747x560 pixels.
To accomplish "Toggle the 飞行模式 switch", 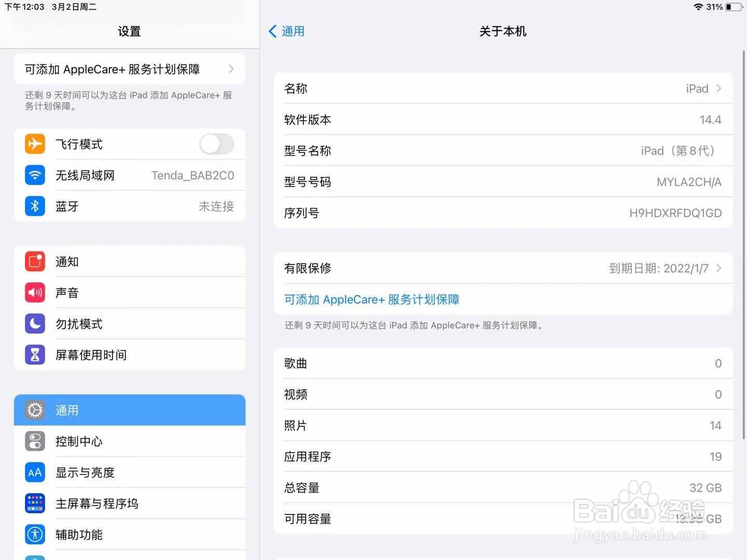I will point(217,144).
